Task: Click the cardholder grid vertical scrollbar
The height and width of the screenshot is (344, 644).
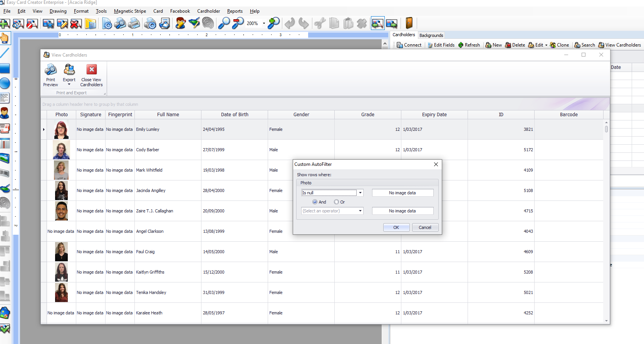Action: pos(606,222)
